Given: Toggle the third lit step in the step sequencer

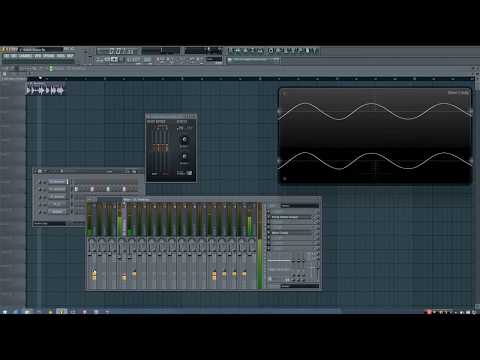Looking at the screenshot, I should pos(108,189).
